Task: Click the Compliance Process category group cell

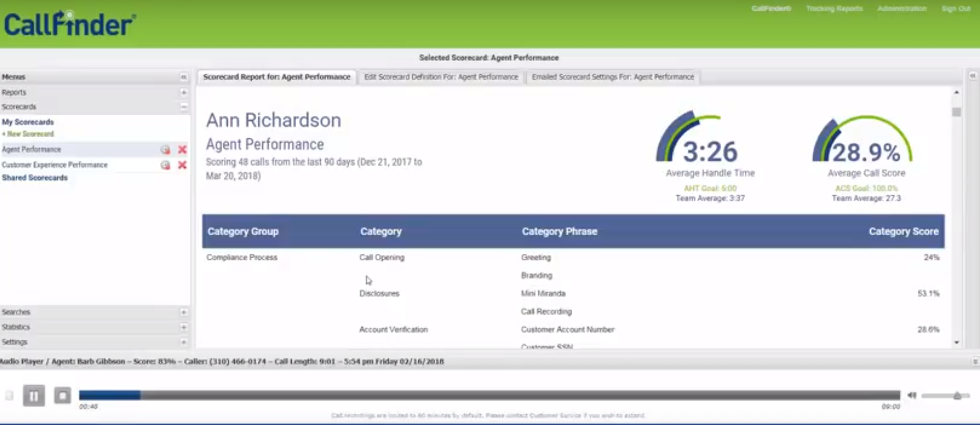Action: coord(242,257)
